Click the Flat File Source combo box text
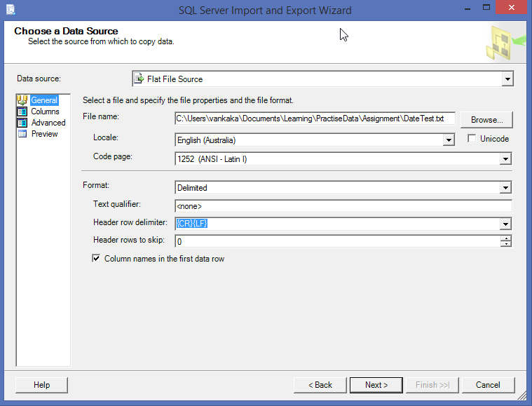 coord(175,79)
